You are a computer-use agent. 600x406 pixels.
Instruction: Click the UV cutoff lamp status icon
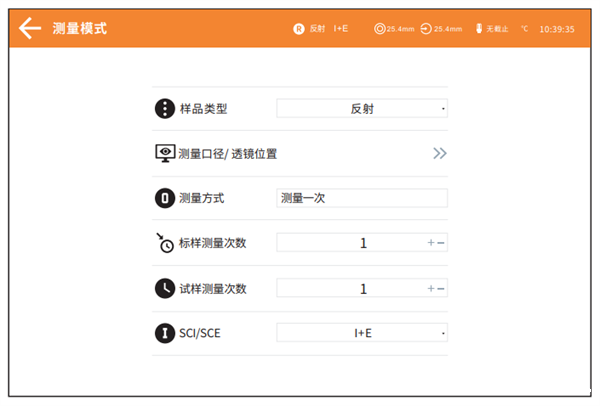point(478,29)
